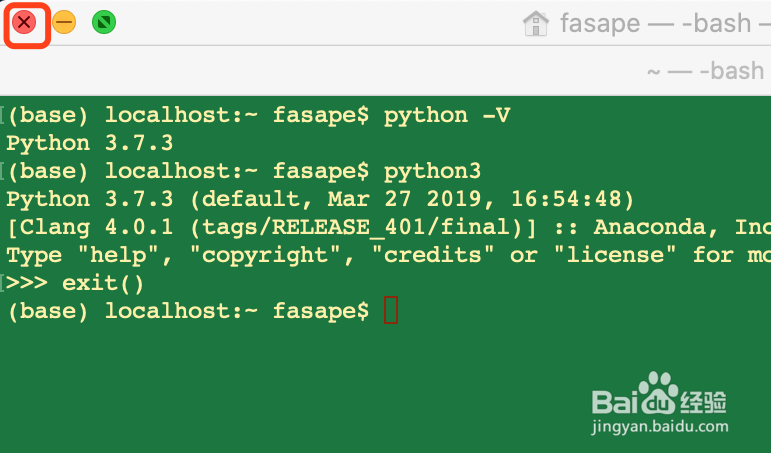The width and height of the screenshot is (771, 453).
Task: Enter full screen using the green button
Action: (x=104, y=23)
